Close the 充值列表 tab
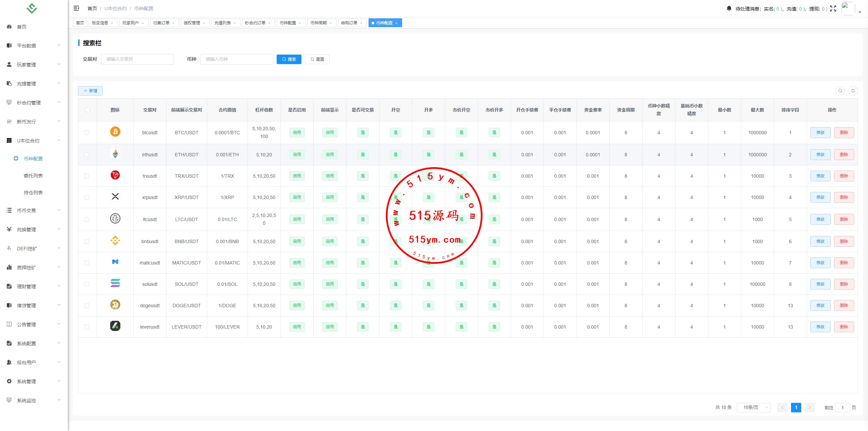Viewport: 868px width, 431px height. 235,23
